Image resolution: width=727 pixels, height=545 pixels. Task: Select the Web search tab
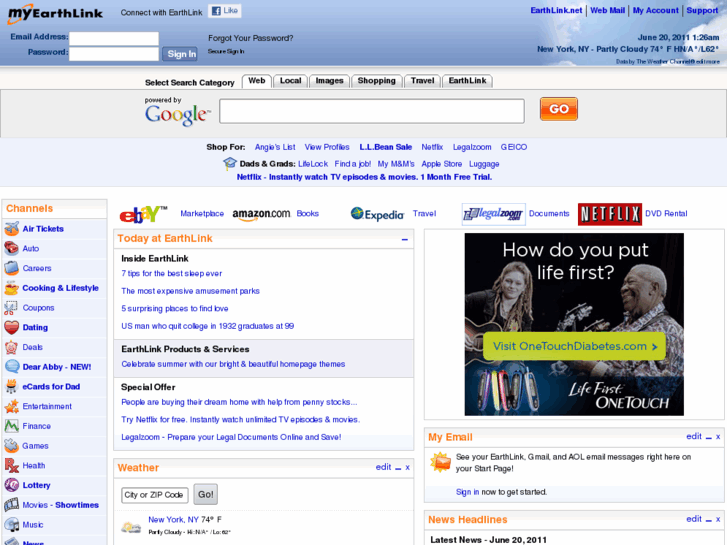point(256,81)
